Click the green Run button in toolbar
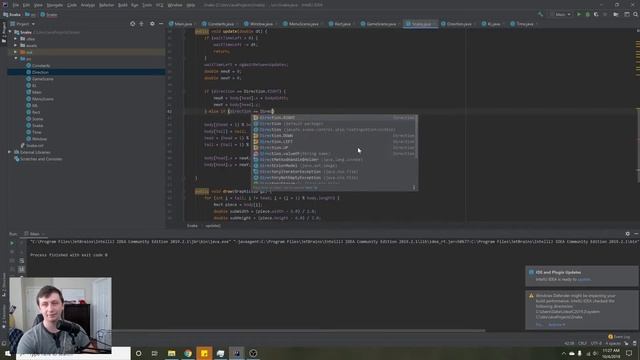 tap(579, 14)
